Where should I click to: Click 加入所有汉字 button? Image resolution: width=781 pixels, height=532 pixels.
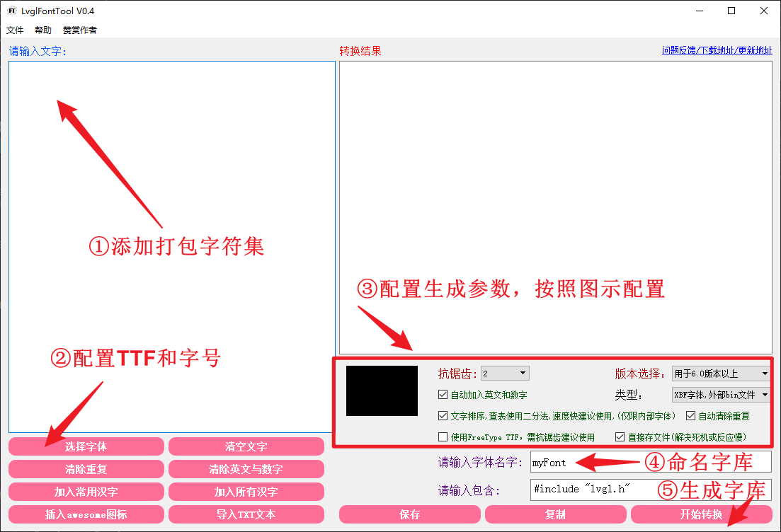(x=246, y=492)
